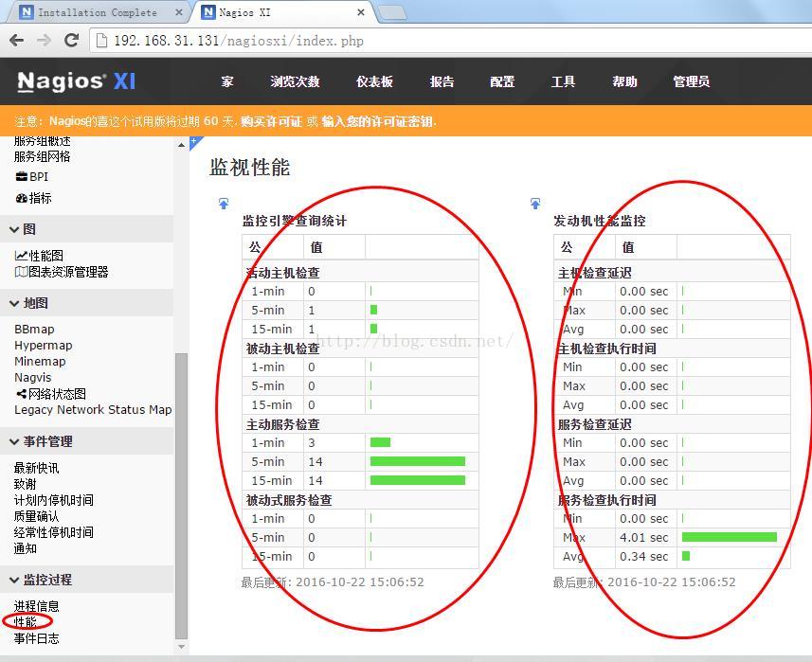This screenshot has height=662, width=812.
Task: Click the gauge icon beside 指标
Action: point(21,198)
